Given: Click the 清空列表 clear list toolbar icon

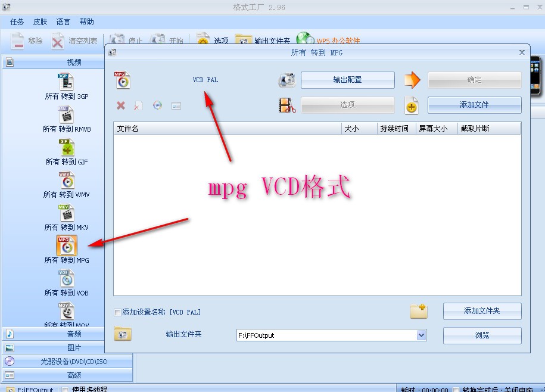Looking at the screenshot, I should [x=58, y=41].
